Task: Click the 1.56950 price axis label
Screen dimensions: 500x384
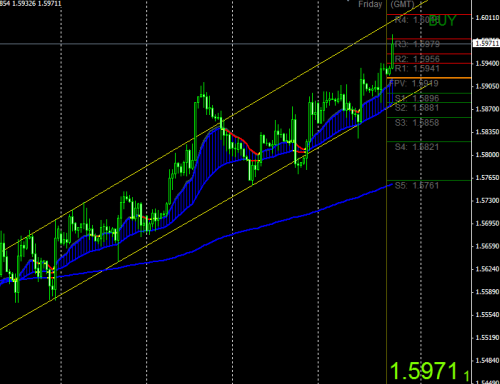Action: click(x=487, y=223)
